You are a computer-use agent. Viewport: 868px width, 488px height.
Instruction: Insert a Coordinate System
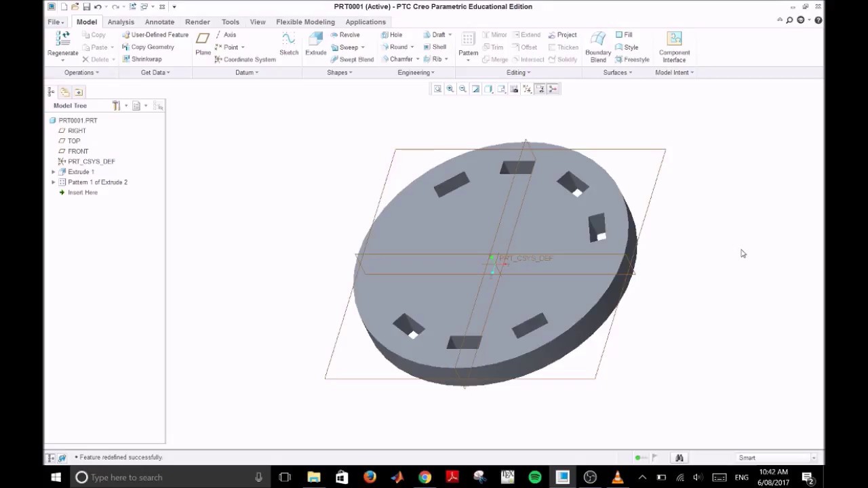click(x=245, y=59)
